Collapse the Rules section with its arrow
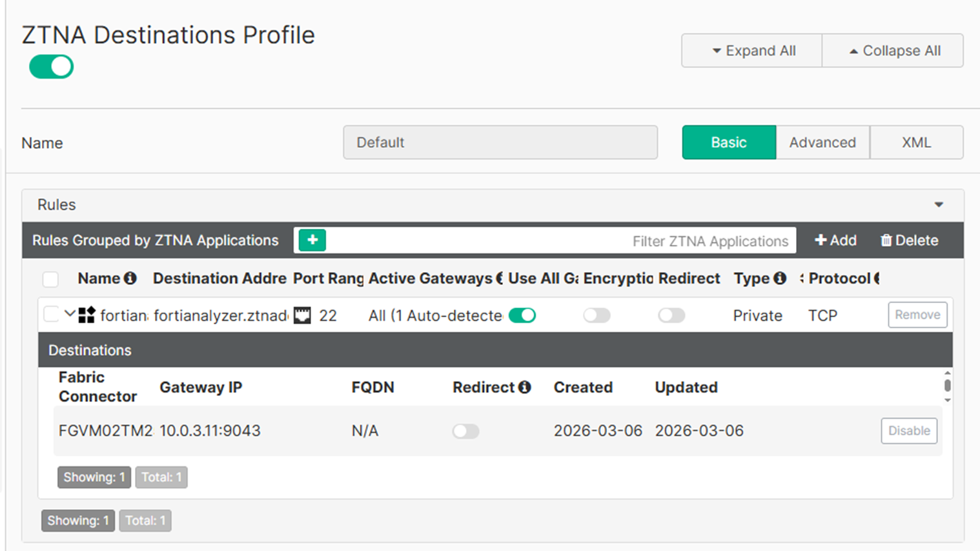This screenshot has height=551, width=980. [x=939, y=205]
